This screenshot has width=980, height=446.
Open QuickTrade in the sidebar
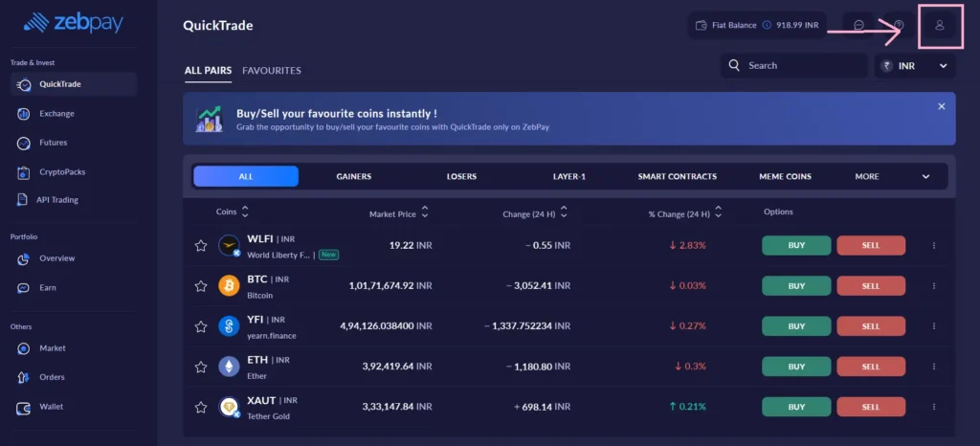point(74,84)
